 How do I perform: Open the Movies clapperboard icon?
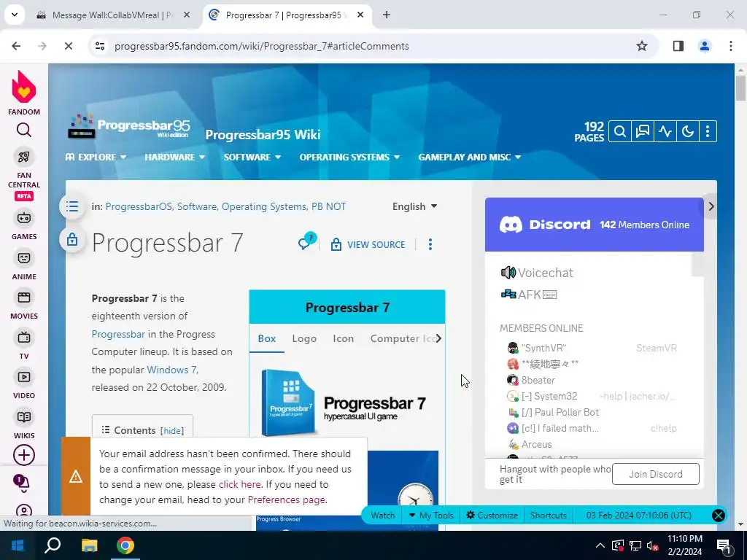[x=24, y=297]
